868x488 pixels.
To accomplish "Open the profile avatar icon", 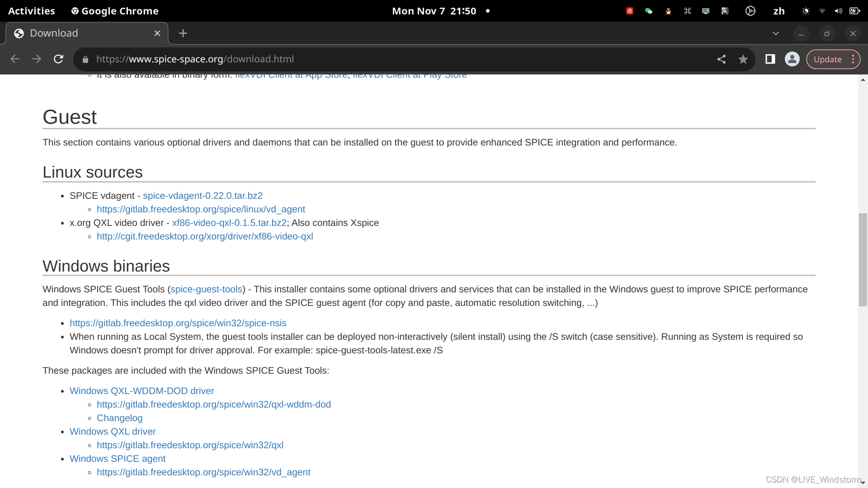I will [x=792, y=59].
